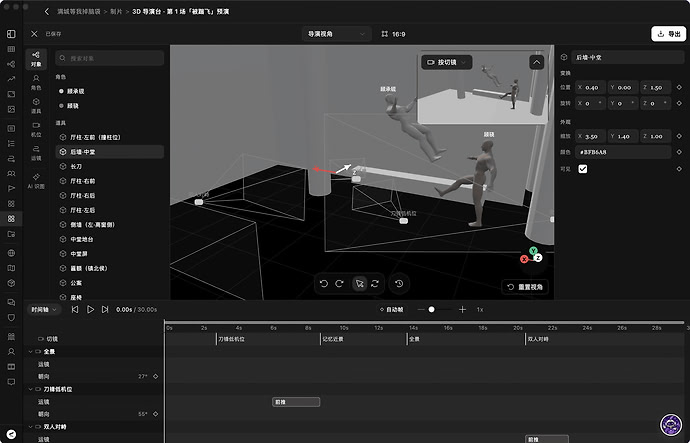Screen dimensions: 690x443
Task: Open the purple avatar at bottom-right
Action: click(x=671, y=425)
